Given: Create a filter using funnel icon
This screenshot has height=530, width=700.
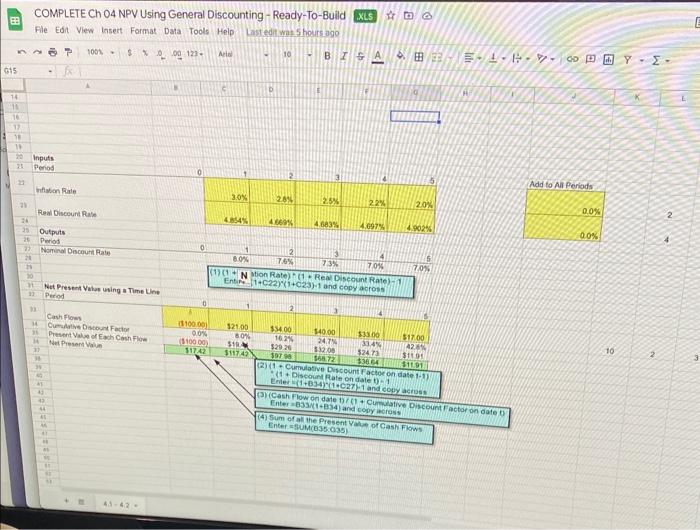Looking at the screenshot, I should click(x=627, y=59).
